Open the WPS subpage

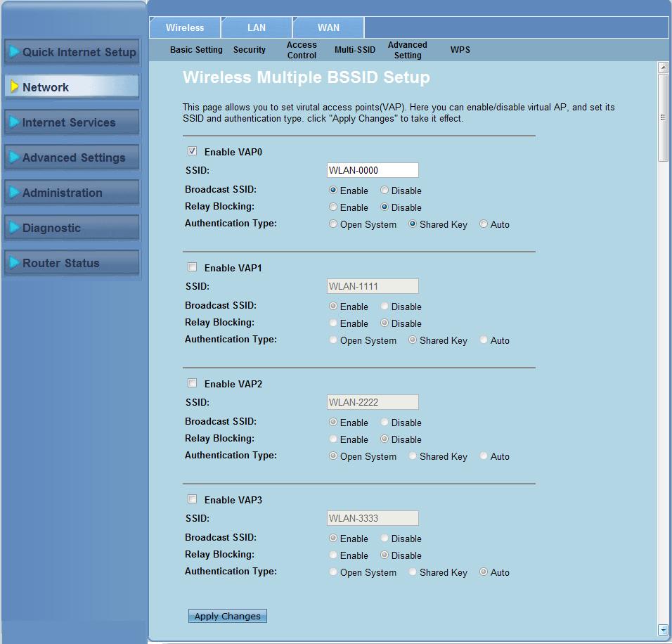[x=460, y=50]
